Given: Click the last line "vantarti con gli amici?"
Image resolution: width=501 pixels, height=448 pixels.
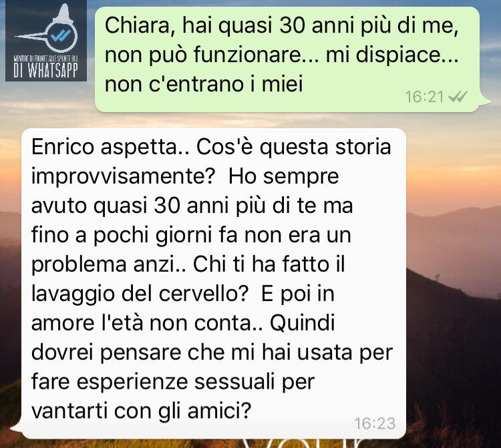Looking at the screenshot, I should click(141, 411).
